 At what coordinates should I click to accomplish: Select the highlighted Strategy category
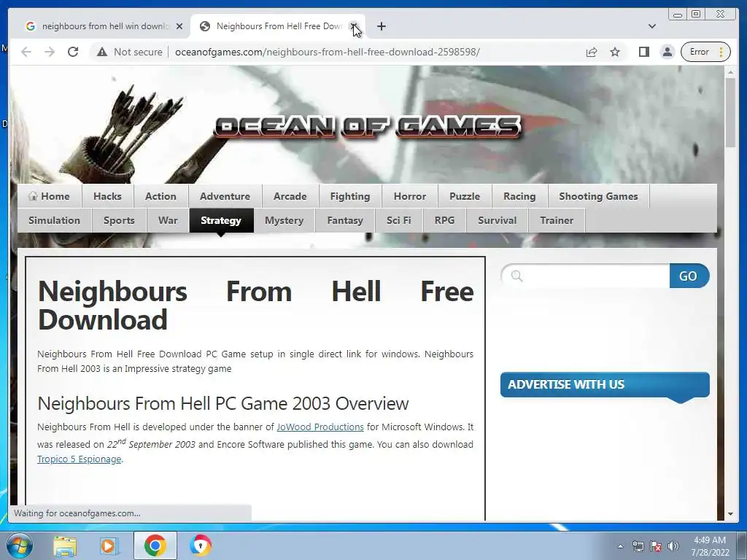pyautogui.click(x=221, y=220)
